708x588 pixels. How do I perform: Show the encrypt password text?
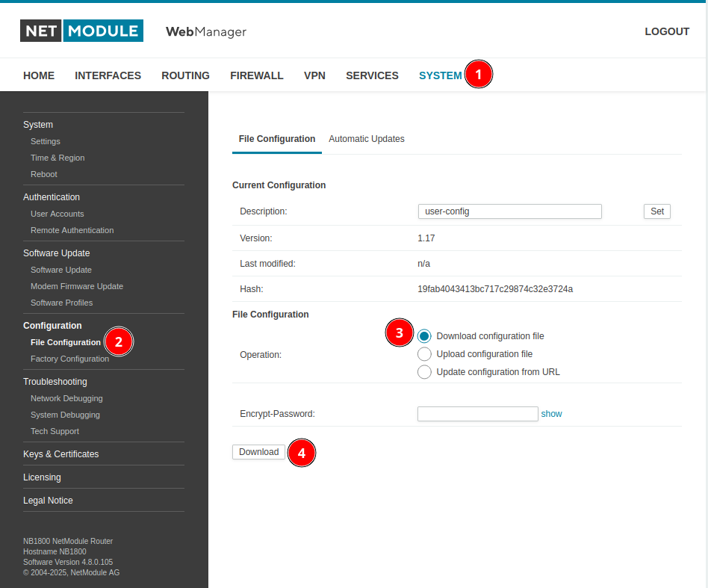click(x=551, y=414)
